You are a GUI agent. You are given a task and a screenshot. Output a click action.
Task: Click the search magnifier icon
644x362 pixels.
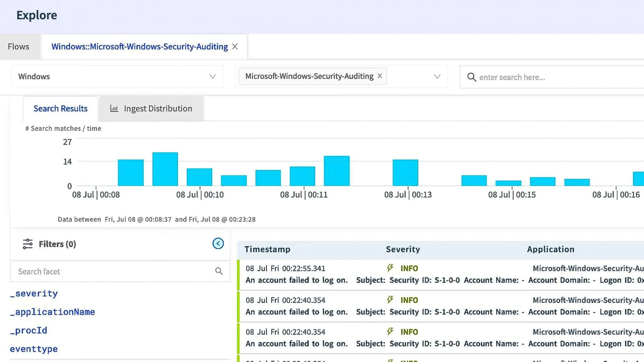[472, 77]
